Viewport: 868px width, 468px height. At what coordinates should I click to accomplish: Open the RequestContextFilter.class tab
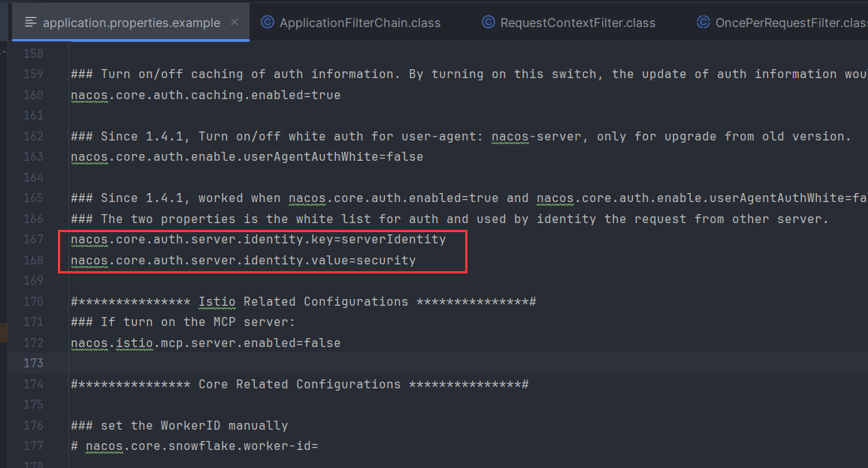point(577,23)
